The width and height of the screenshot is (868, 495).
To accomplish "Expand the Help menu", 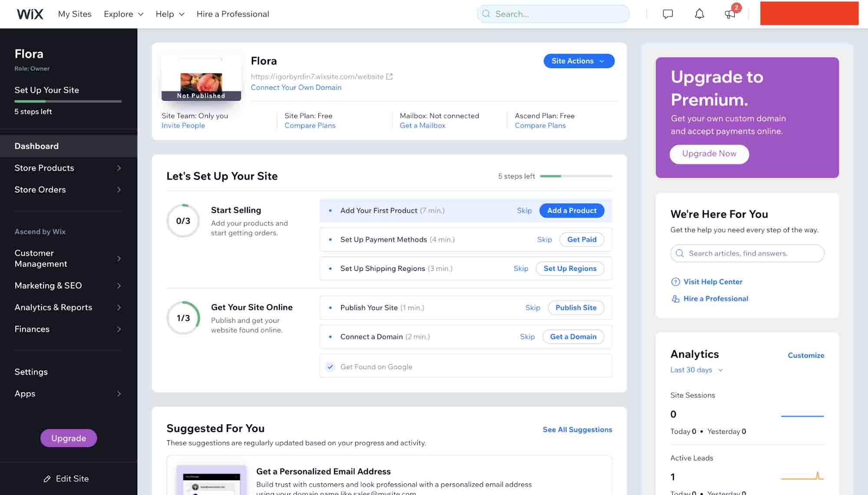I will coord(170,14).
